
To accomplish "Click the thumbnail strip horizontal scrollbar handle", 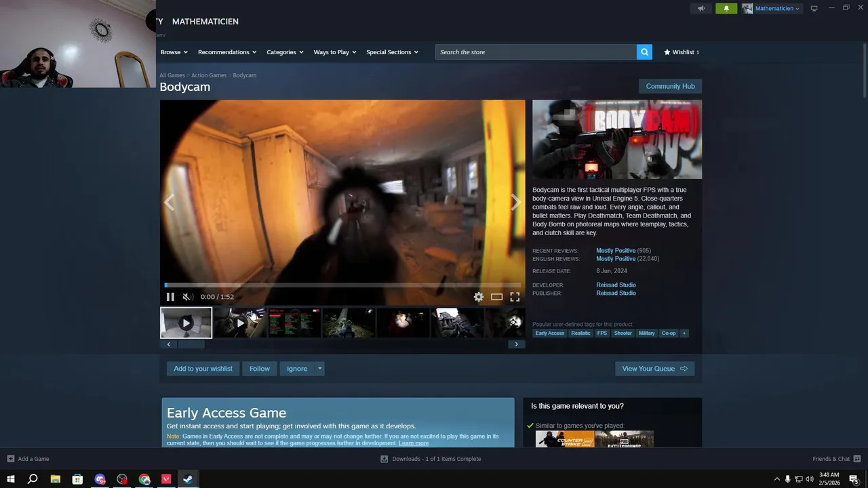I will tap(191, 344).
